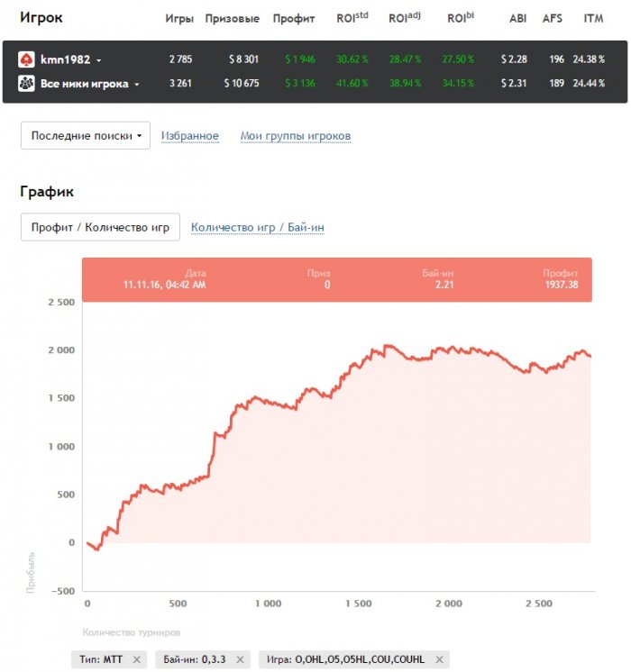Click the 'Игры' column header
The image size is (631, 672).
pyautogui.click(x=179, y=19)
